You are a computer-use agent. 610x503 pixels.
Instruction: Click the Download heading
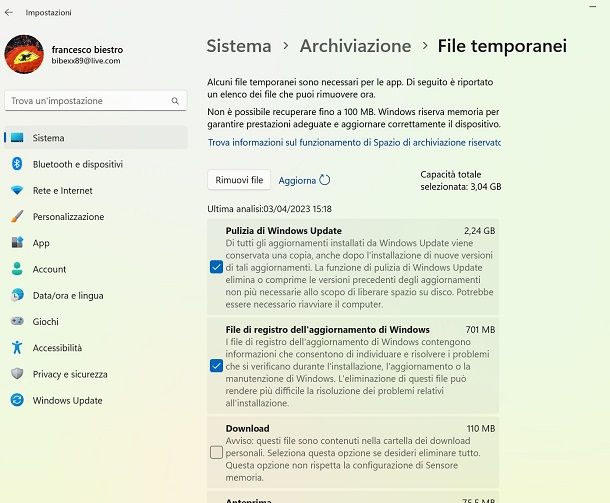tap(247, 428)
